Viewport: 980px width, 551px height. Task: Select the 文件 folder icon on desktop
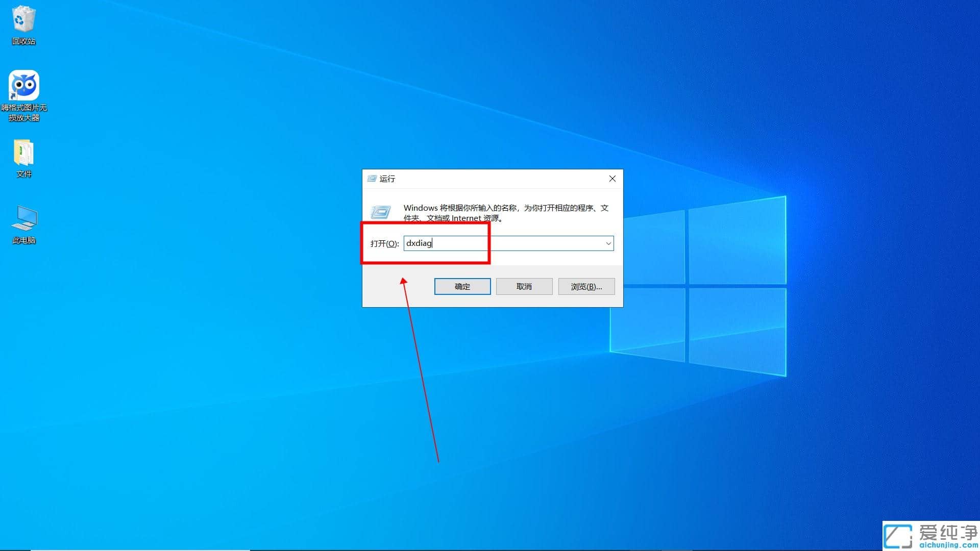23,152
